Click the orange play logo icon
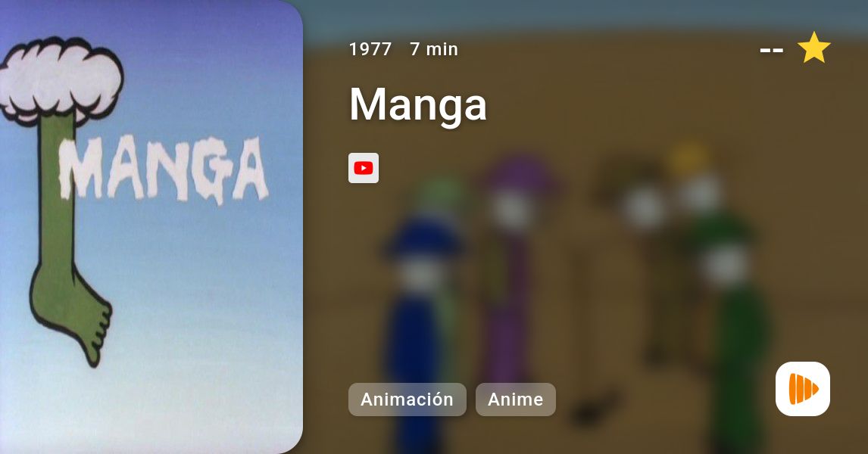This screenshot has width=868, height=454. [x=803, y=389]
